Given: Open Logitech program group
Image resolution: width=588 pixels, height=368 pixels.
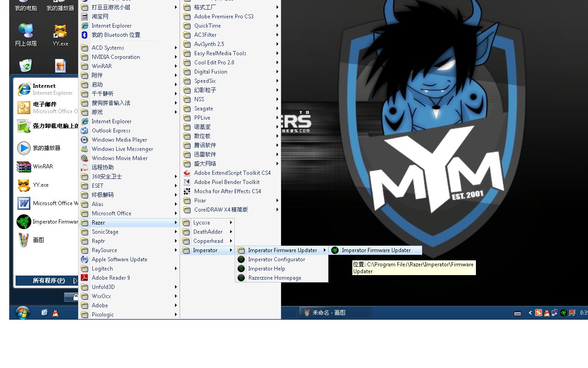Looking at the screenshot, I should point(129,269).
